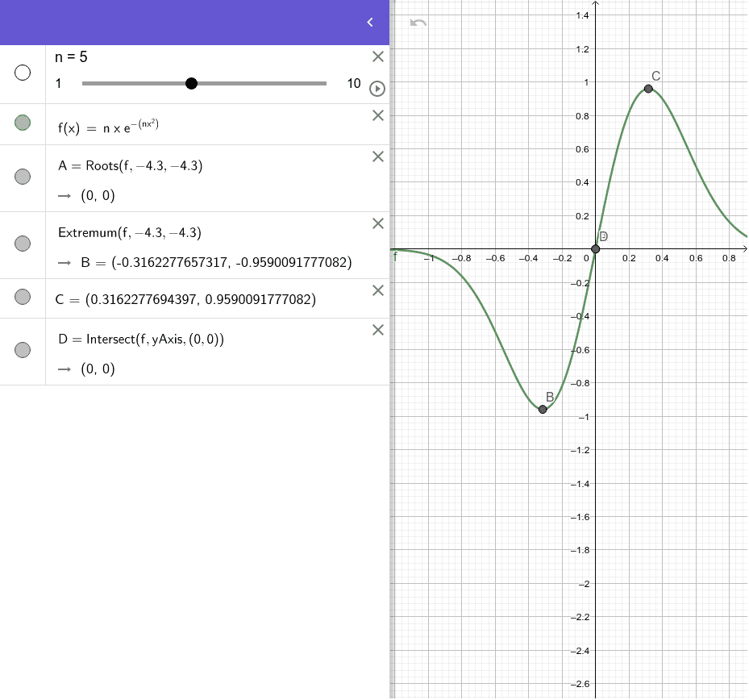The height and width of the screenshot is (700, 749).
Task: Click the undo arrow in the graphics view
Action: tap(417, 23)
